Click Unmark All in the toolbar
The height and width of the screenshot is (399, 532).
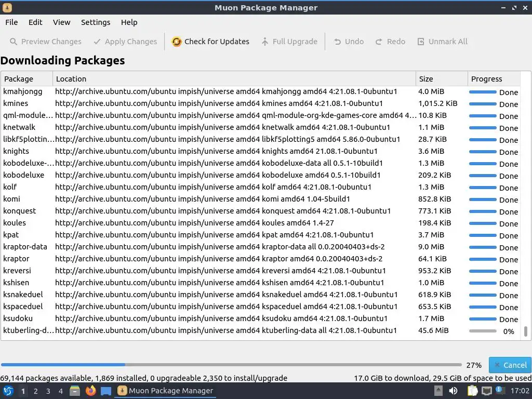click(x=442, y=42)
